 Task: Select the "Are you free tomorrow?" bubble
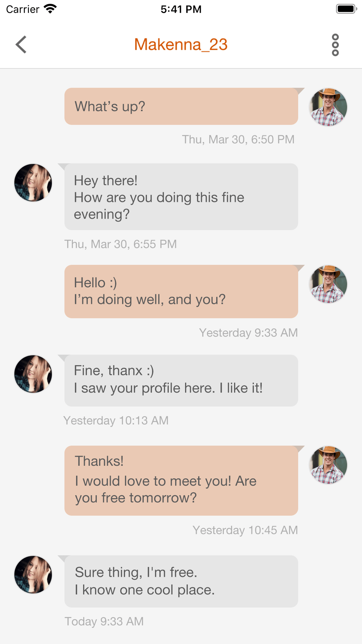coord(181,481)
